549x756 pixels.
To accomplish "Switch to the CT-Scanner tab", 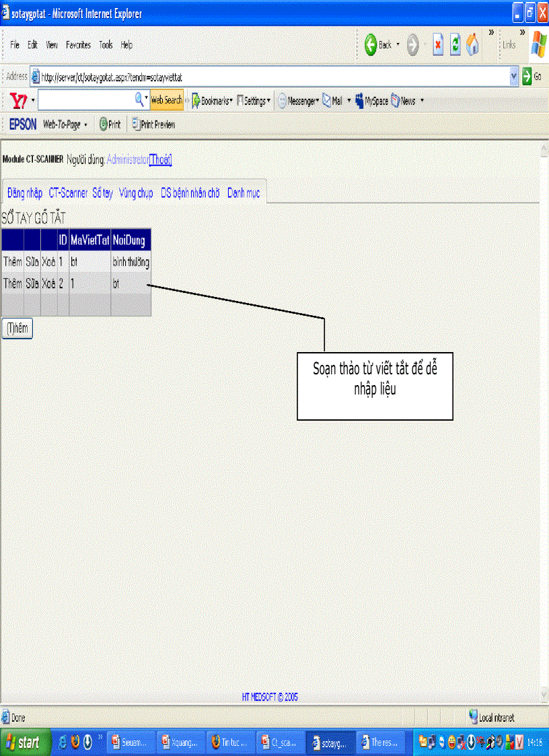I will coord(68,193).
